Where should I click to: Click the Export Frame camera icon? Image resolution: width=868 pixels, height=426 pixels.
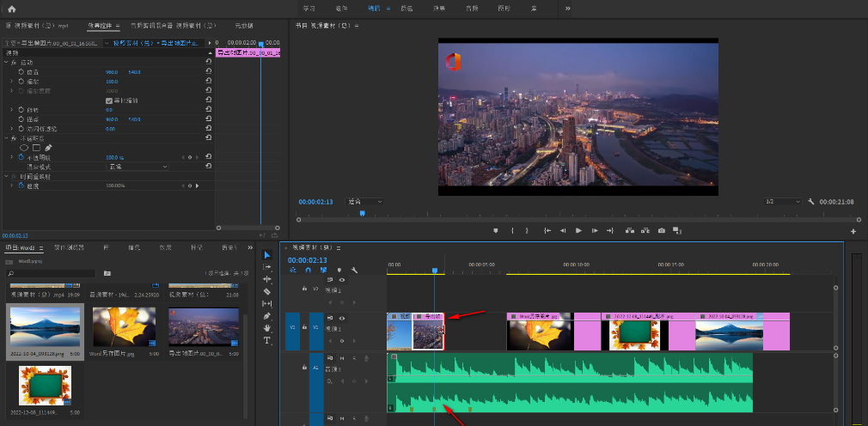(x=661, y=231)
